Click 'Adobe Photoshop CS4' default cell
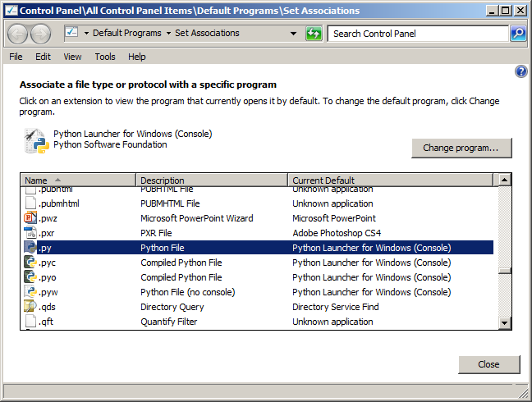The width and height of the screenshot is (532, 402). coord(337,233)
